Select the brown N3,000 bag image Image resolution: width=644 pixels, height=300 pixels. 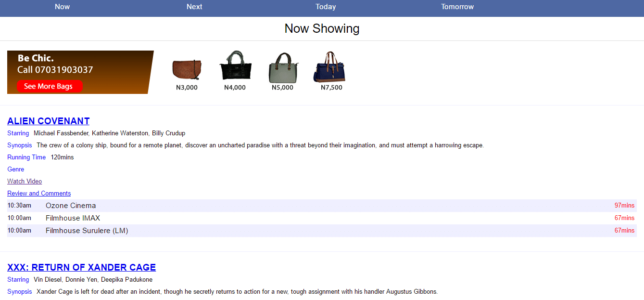click(187, 70)
